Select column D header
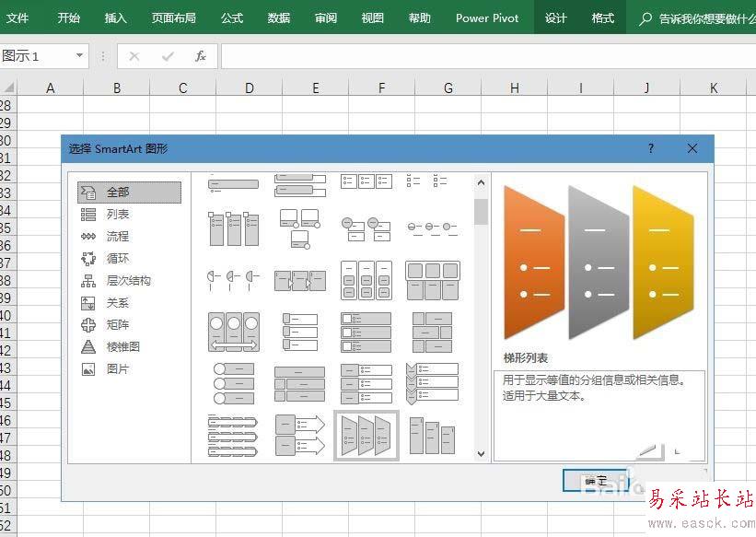Screen dimensions: 756x537 point(250,88)
